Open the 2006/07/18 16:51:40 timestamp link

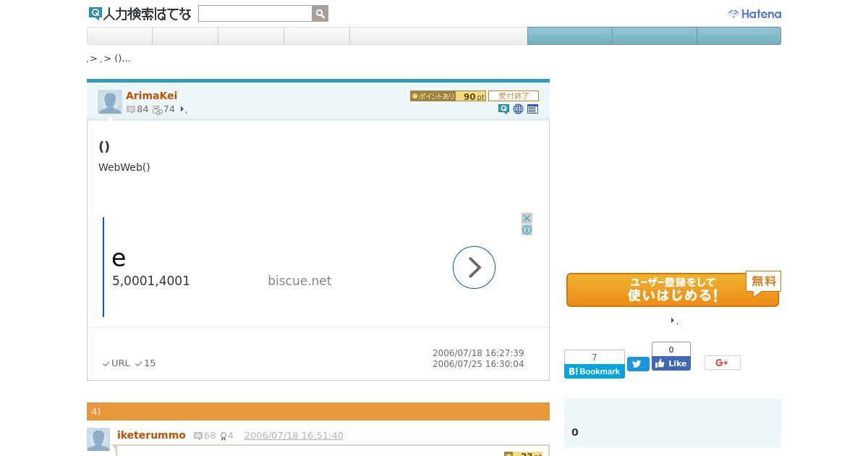pyautogui.click(x=294, y=436)
